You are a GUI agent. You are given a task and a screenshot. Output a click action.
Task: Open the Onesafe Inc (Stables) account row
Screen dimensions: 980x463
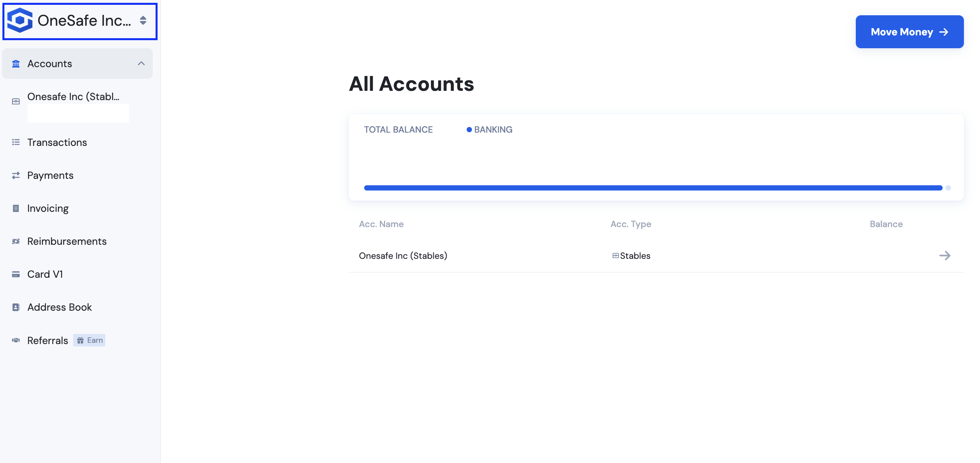(656, 256)
